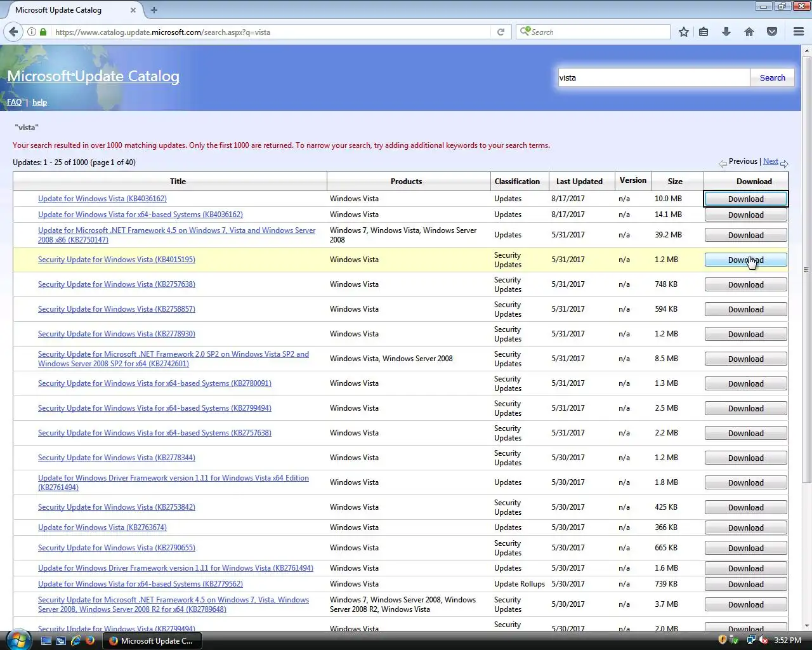Screen dimensions: 812x650
Task: Click the catalog search field containing vista
Action: click(x=653, y=77)
